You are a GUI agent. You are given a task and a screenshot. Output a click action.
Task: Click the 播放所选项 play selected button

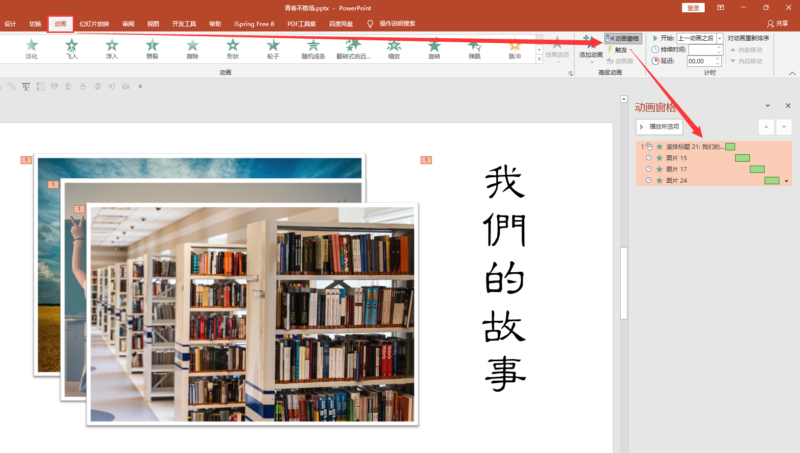[x=660, y=127]
